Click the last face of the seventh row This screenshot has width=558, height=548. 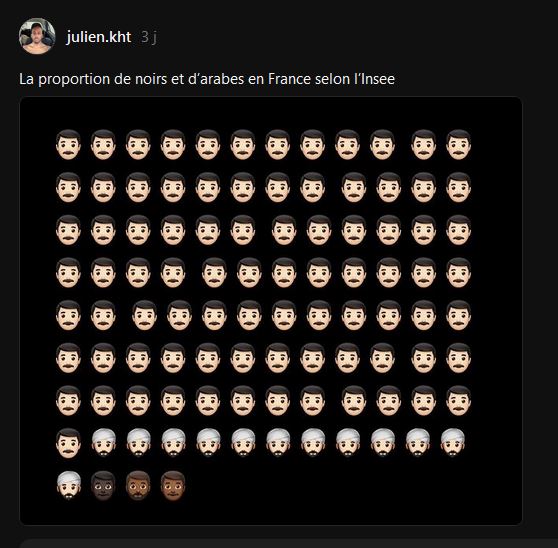click(458, 400)
